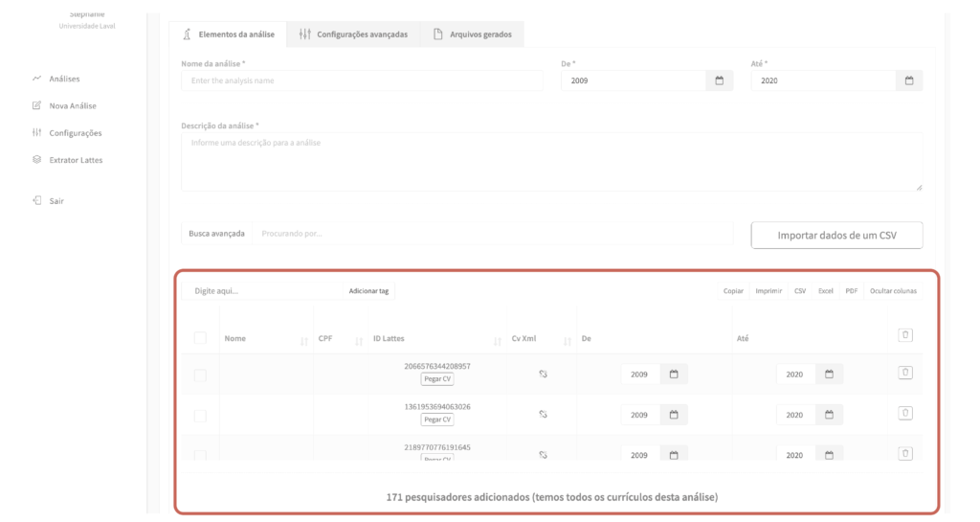Image resolution: width=980 pixels, height=522 pixels.
Task: Open Nova Análise from sidebar
Action: [x=73, y=105]
